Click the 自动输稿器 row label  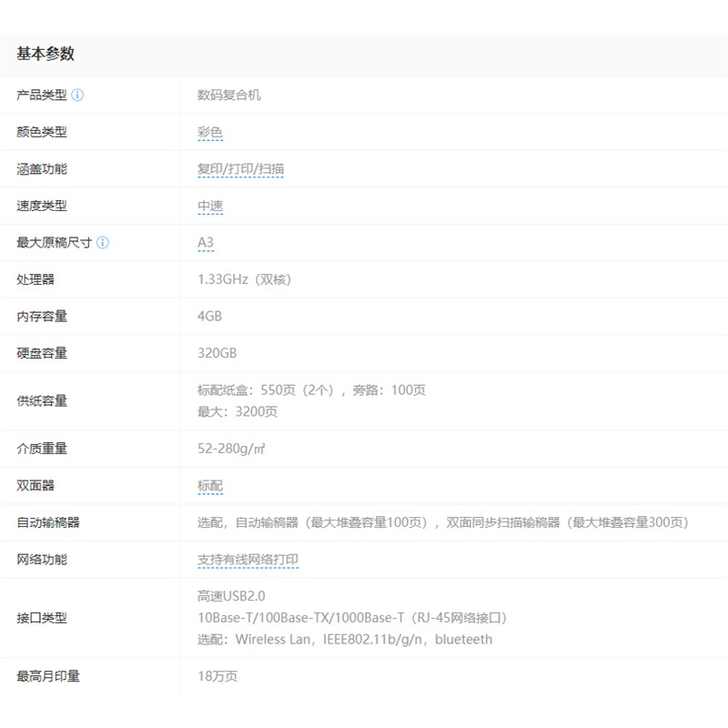pos(48,522)
